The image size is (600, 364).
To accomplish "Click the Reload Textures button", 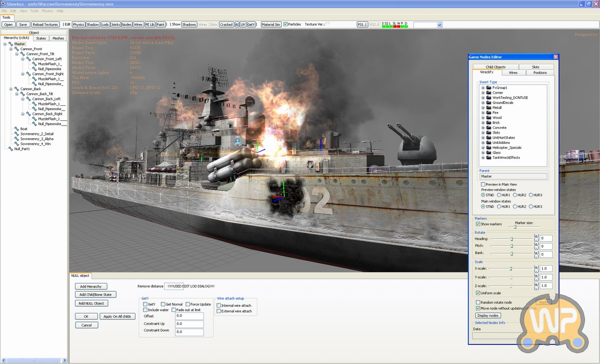I will pyautogui.click(x=45, y=24).
